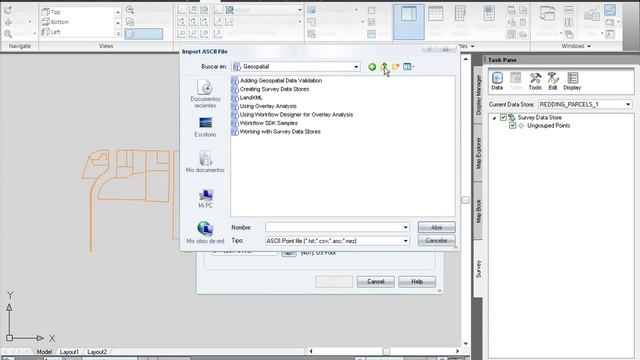Open the Map Explorer side tab
The image size is (640, 360).
pos(478,153)
